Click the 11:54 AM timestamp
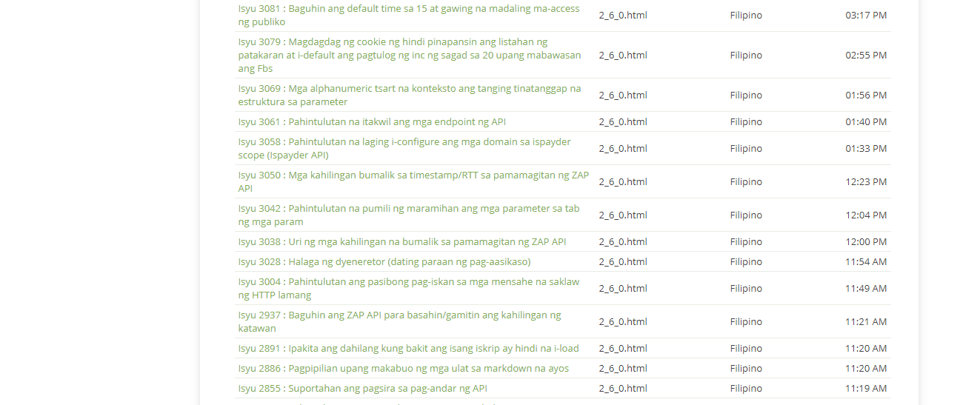 click(866, 261)
